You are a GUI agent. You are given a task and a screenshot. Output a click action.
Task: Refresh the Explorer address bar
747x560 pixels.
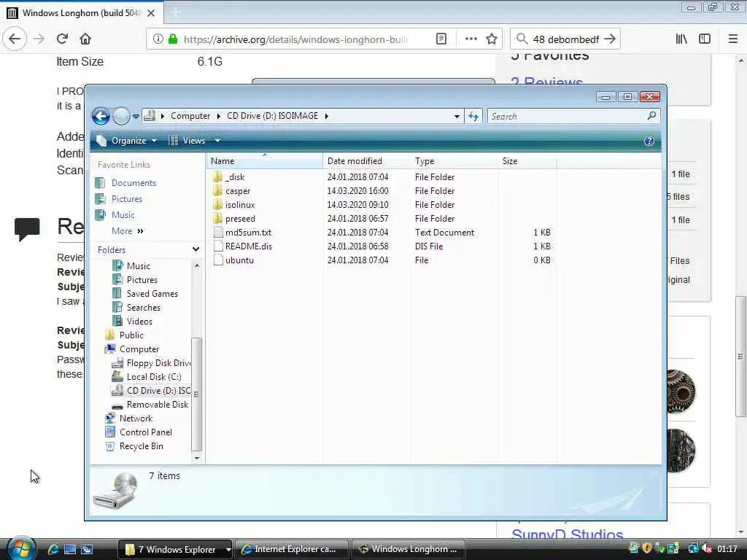(473, 116)
